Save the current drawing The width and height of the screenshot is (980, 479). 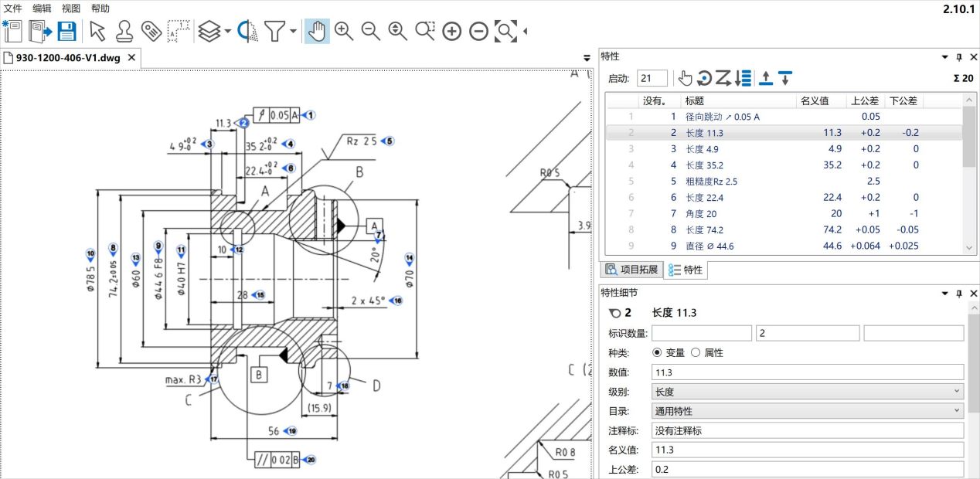tap(68, 31)
